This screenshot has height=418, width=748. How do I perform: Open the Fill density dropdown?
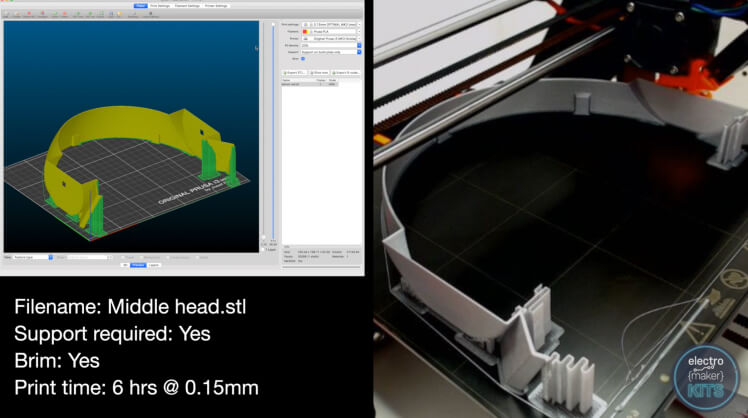330,45
